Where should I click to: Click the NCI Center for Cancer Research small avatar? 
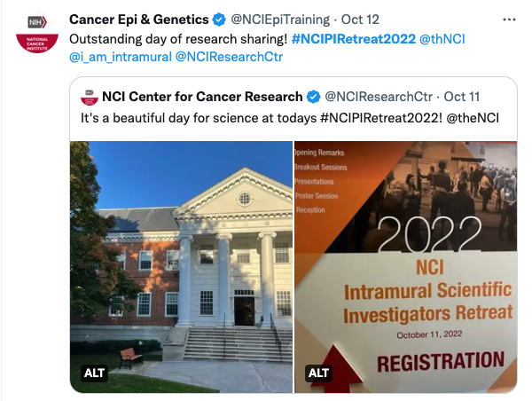coord(90,97)
